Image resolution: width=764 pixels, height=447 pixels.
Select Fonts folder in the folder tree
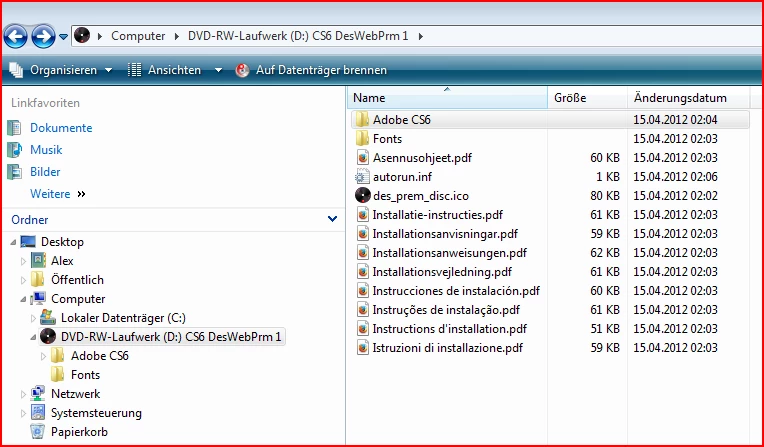(85, 375)
